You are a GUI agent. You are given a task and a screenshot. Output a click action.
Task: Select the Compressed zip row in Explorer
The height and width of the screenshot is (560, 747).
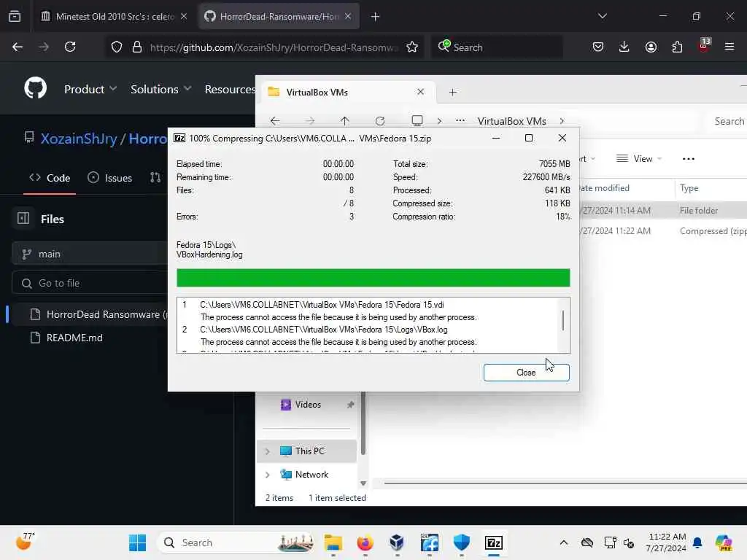[663, 231]
